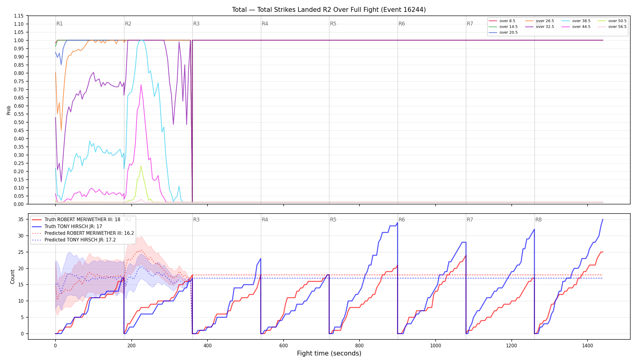Click the 35 tick label on the Count axis

click(x=22, y=219)
